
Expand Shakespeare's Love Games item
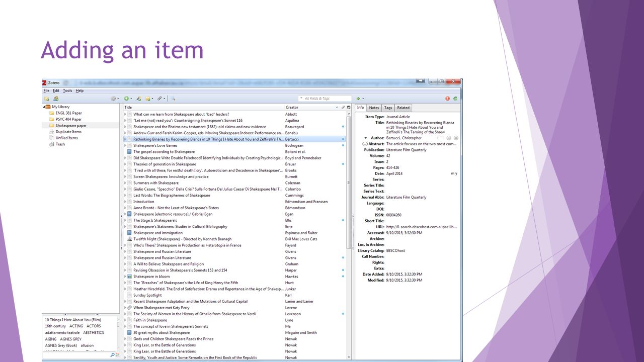click(125, 145)
